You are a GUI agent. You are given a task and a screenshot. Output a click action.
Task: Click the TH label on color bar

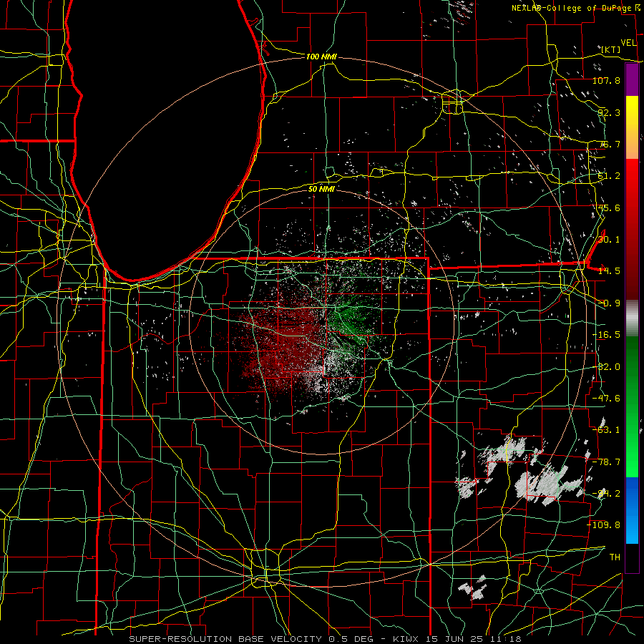point(615,557)
